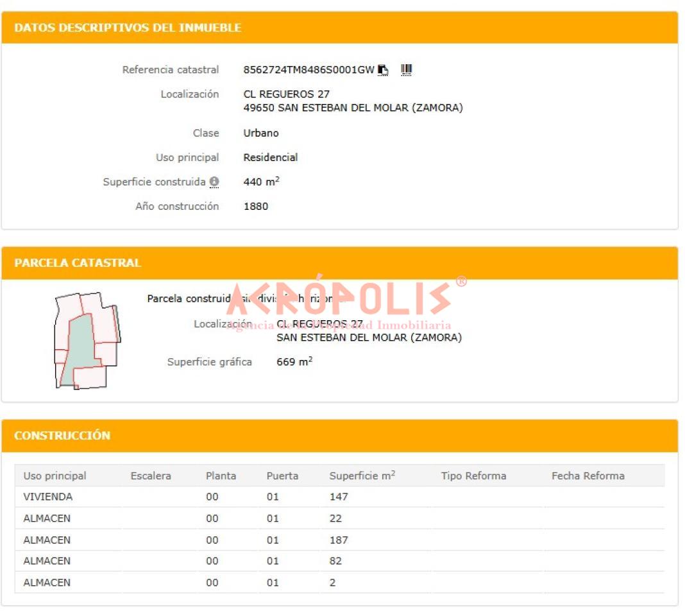Image resolution: width=685 pixels, height=616 pixels.
Task: Click the Tipo Reforma column header
Action: 473,476
